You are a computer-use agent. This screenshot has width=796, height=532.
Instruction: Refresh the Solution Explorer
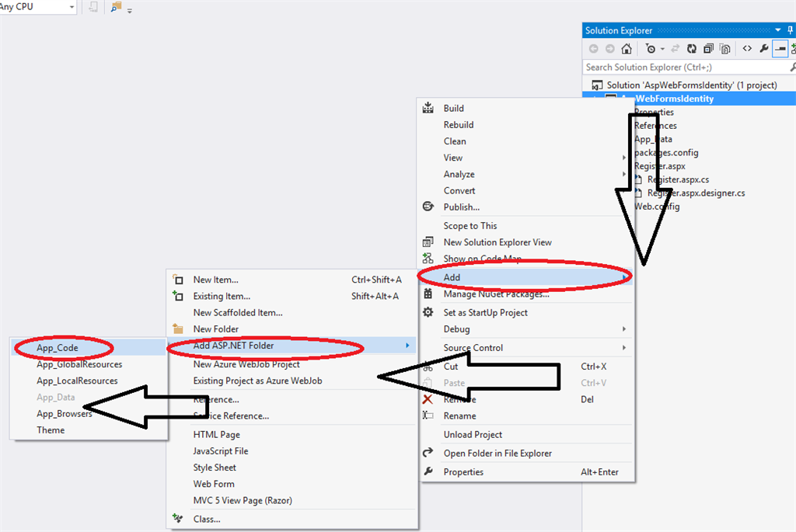coord(691,49)
